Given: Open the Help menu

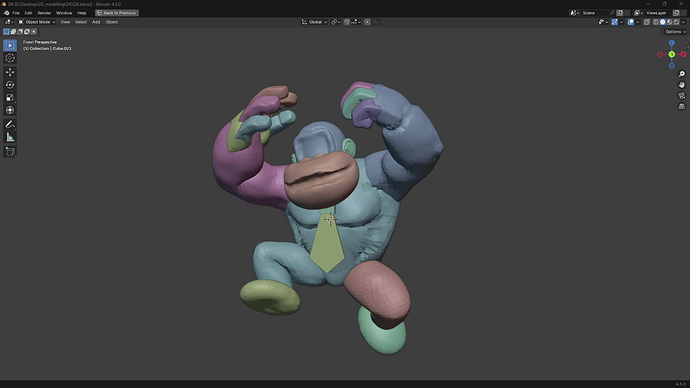Looking at the screenshot, I should 81,13.
